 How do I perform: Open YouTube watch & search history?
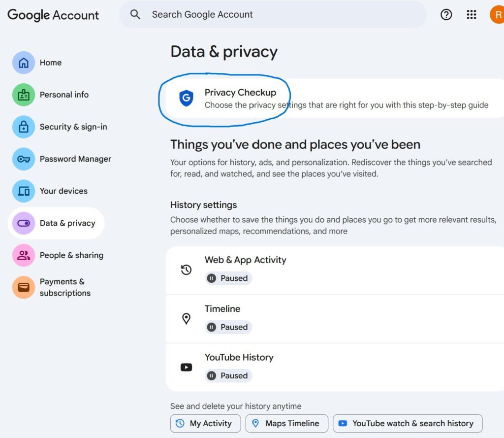[407, 423]
